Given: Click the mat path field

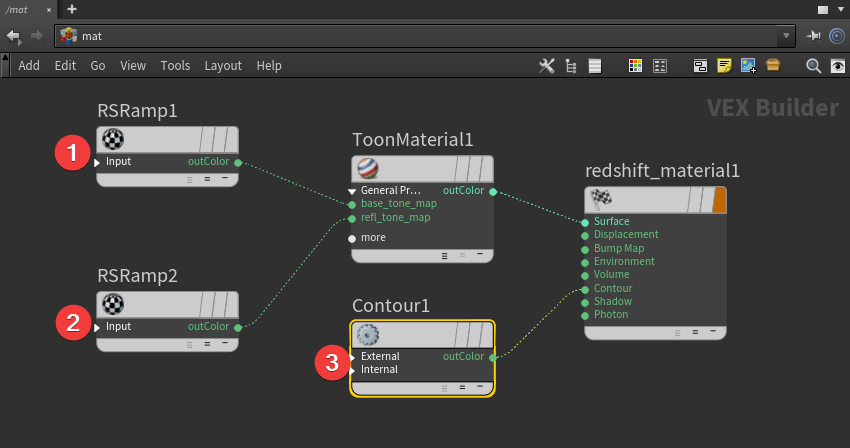Looking at the screenshot, I should coord(424,36).
